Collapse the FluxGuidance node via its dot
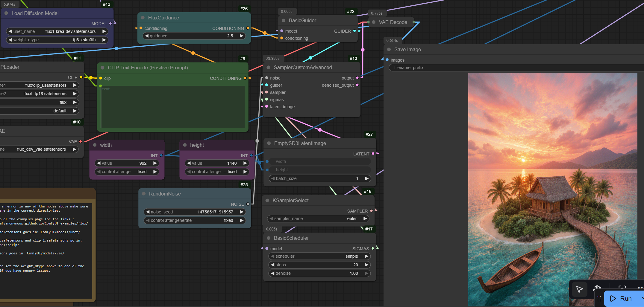Screen dimensions: 644x307 (x=143, y=18)
